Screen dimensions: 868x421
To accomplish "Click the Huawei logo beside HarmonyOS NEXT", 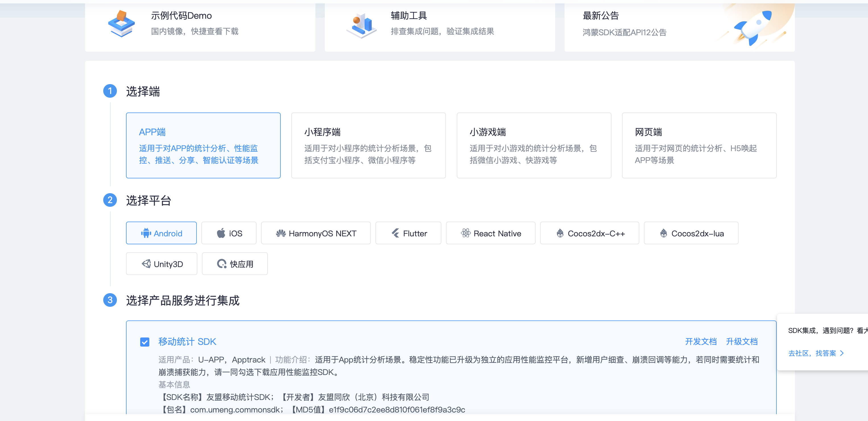I will (x=281, y=233).
